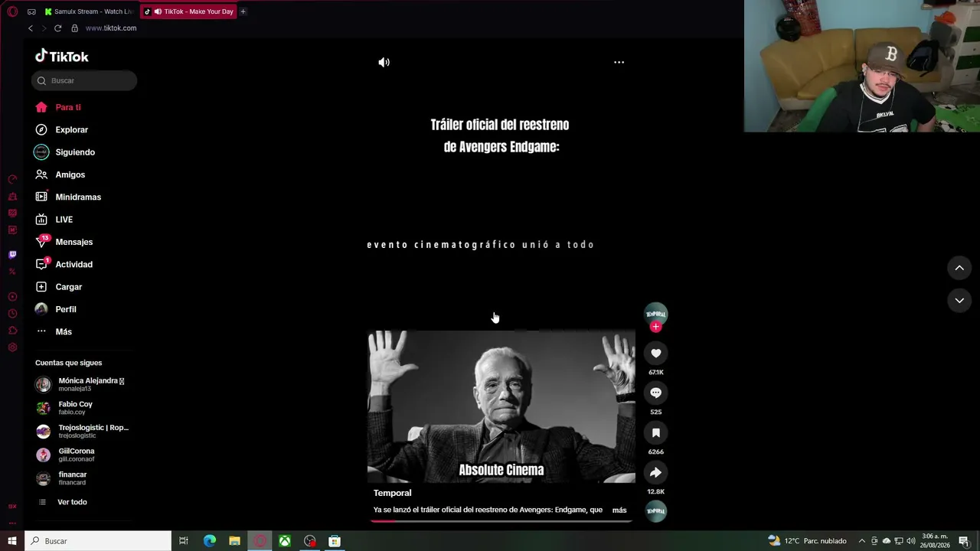The width and height of the screenshot is (980, 551).
Task: Open the video's comments via the bubble icon
Action: [x=656, y=393]
